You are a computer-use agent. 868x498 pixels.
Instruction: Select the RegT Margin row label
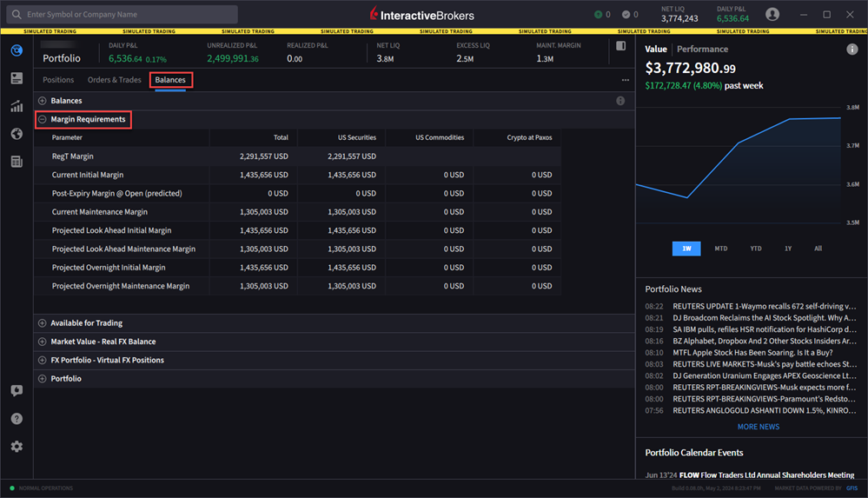72,156
